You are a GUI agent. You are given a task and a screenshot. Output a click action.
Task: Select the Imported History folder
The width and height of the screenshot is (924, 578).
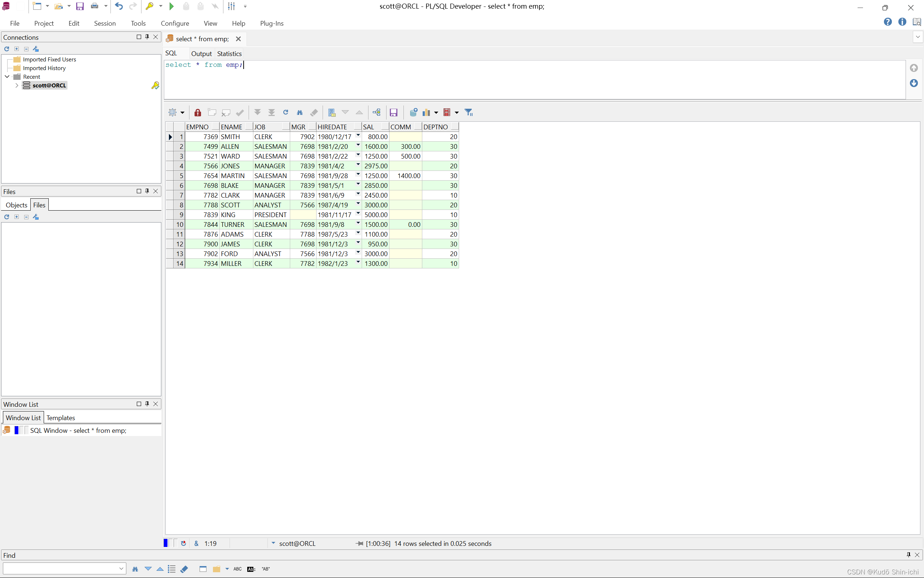[x=44, y=68]
